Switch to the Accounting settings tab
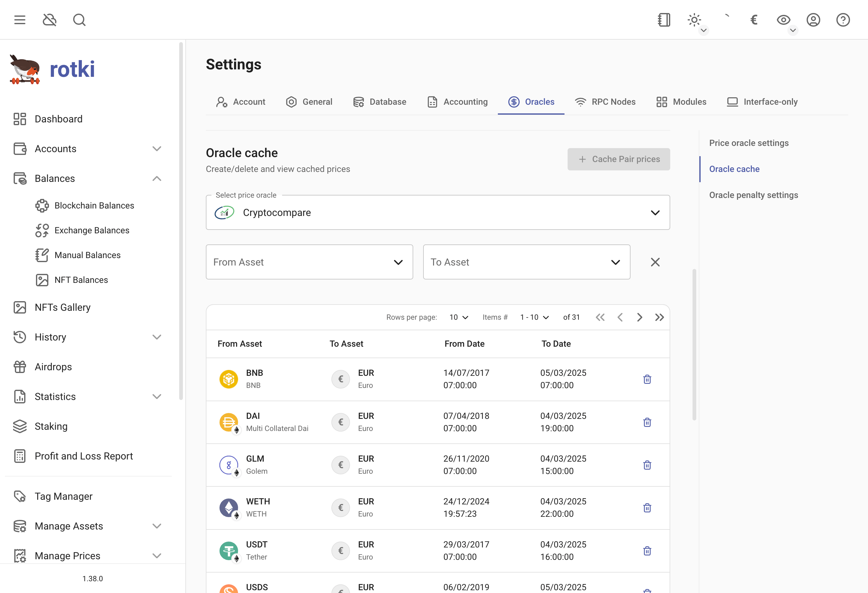The width and height of the screenshot is (868, 593). coord(457,102)
